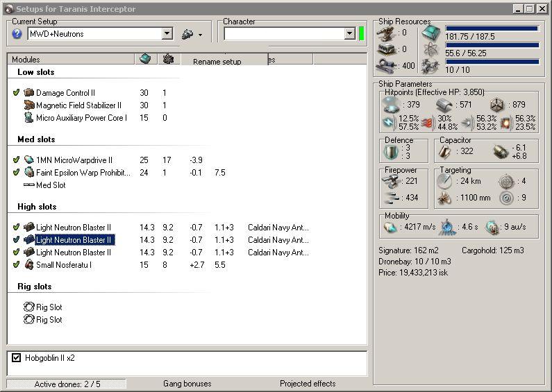Click the hull structure hitpoints icon
The width and height of the screenshot is (552, 392).
[497, 105]
